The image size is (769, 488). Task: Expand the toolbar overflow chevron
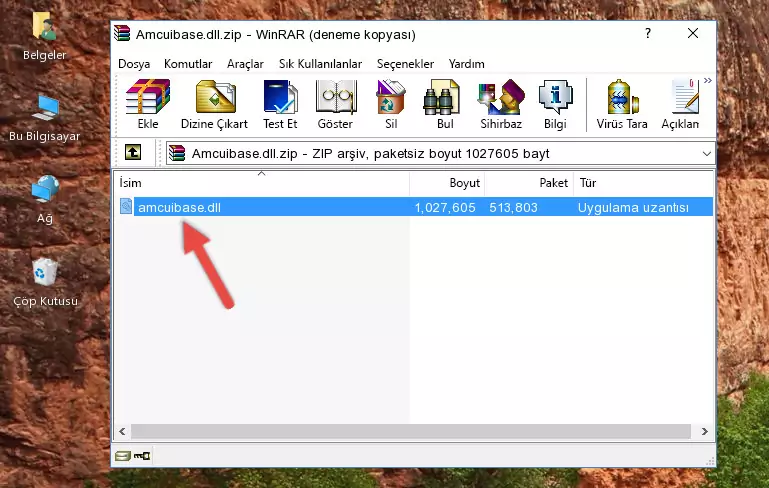[x=707, y=80]
